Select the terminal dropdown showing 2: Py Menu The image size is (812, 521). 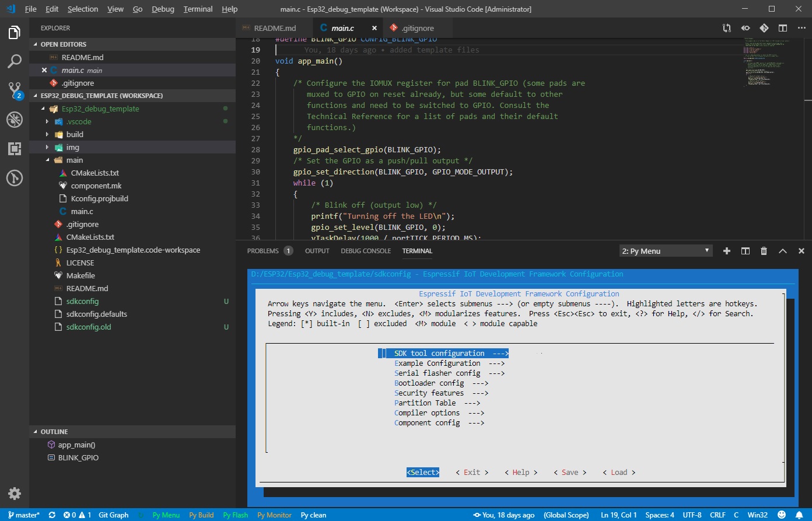[x=666, y=251]
